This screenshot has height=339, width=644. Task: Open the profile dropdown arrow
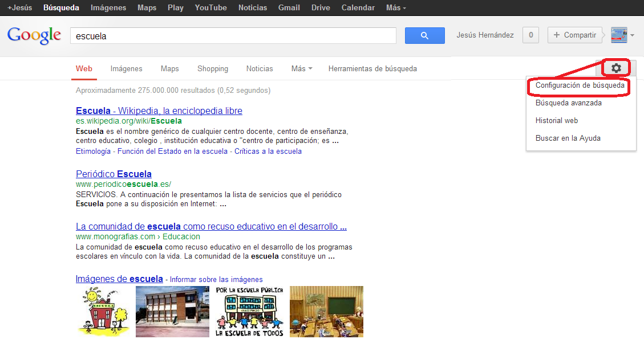click(x=633, y=35)
